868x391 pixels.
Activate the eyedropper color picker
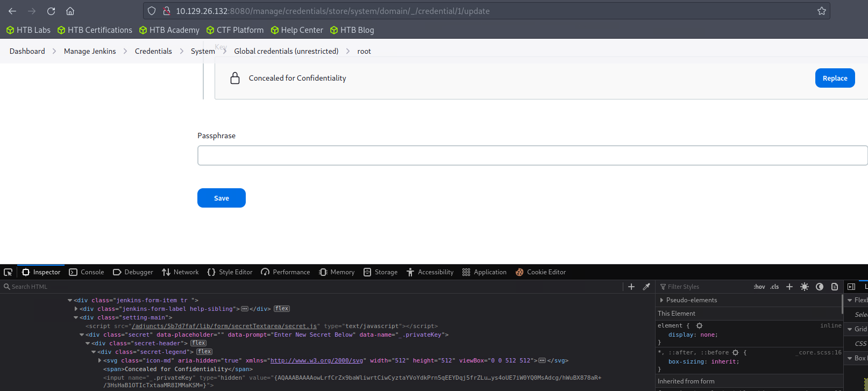point(646,287)
